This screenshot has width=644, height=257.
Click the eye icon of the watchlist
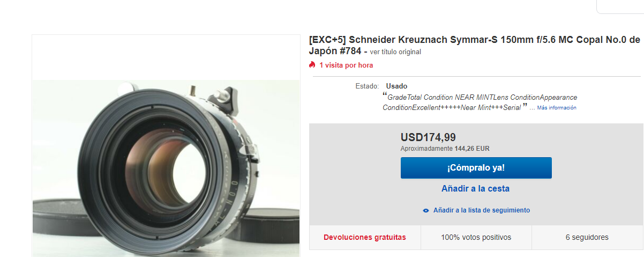pyautogui.click(x=426, y=210)
